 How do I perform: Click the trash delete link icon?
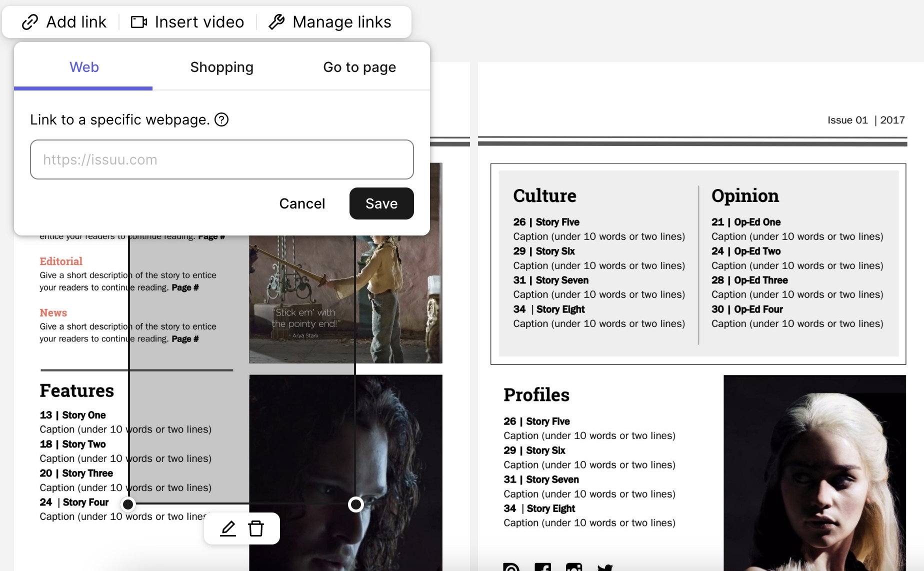point(256,528)
